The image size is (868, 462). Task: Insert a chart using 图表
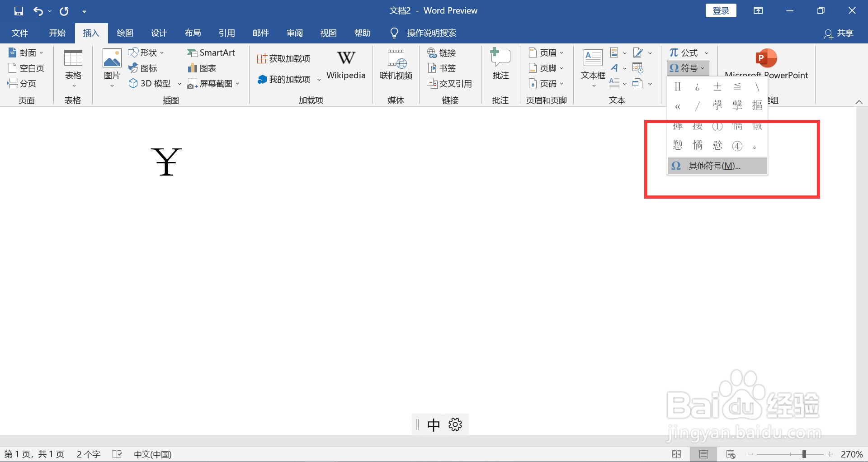[x=202, y=68]
